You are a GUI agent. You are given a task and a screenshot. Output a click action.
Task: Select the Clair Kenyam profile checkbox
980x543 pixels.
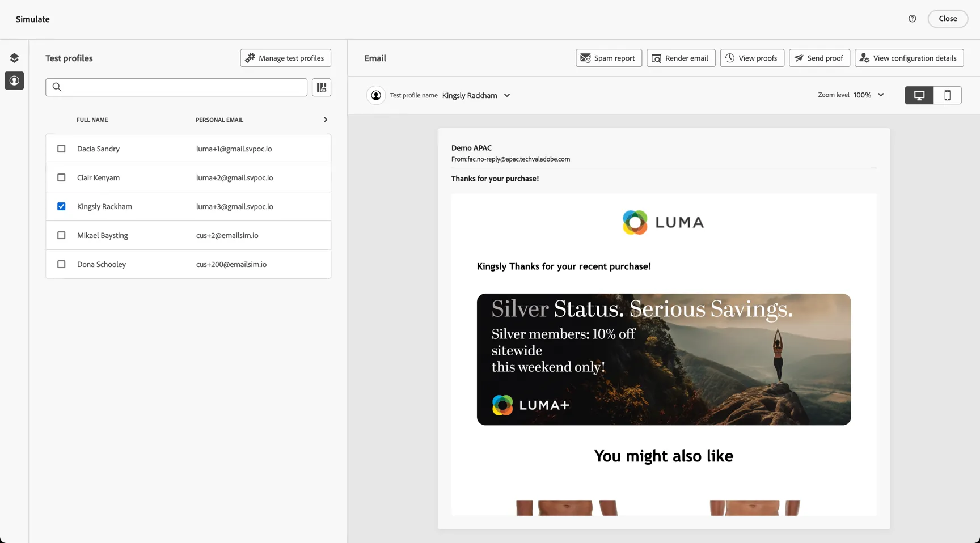pos(61,177)
